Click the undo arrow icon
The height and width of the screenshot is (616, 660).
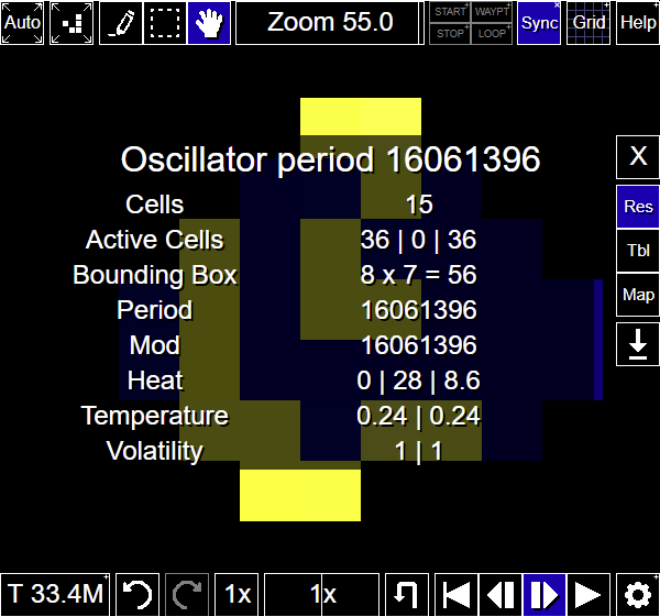coord(137,594)
